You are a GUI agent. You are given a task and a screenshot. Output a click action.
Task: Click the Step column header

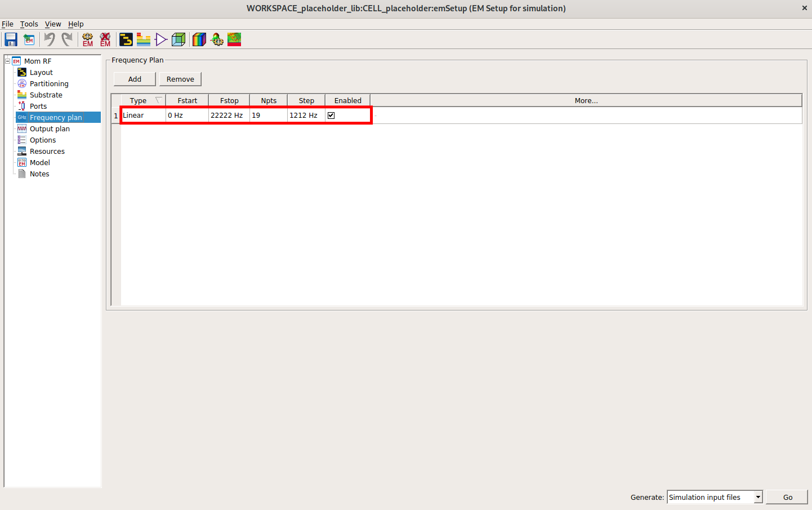click(306, 100)
